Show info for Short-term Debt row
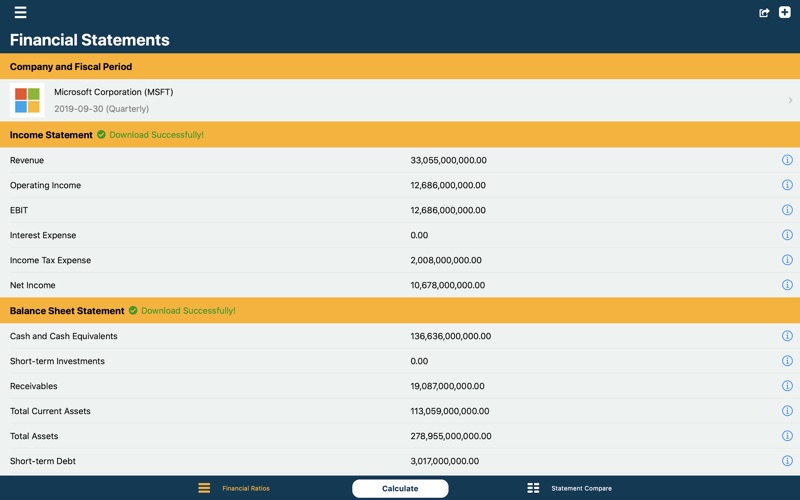This screenshot has width=800, height=500. [787, 461]
